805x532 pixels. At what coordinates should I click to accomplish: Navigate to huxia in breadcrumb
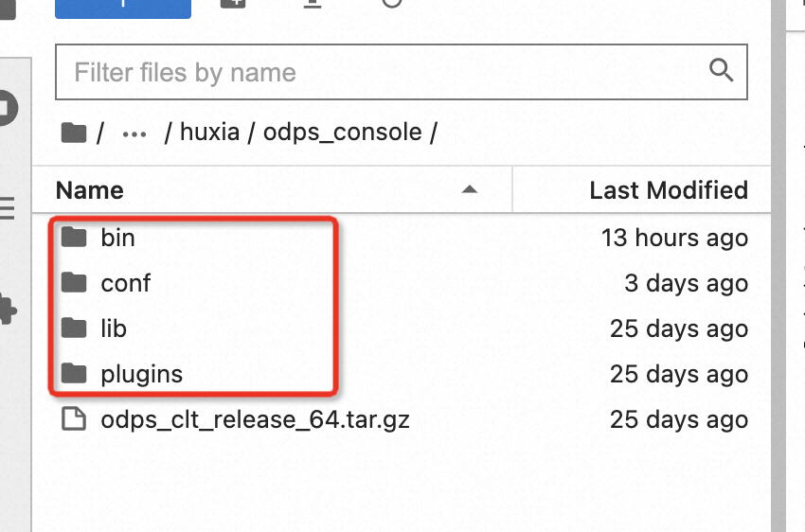pyautogui.click(x=209, y=133)
